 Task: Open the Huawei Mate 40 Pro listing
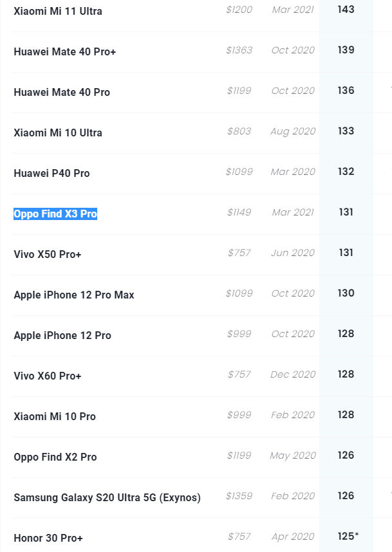pyautogui.click(x=62, y=92)
